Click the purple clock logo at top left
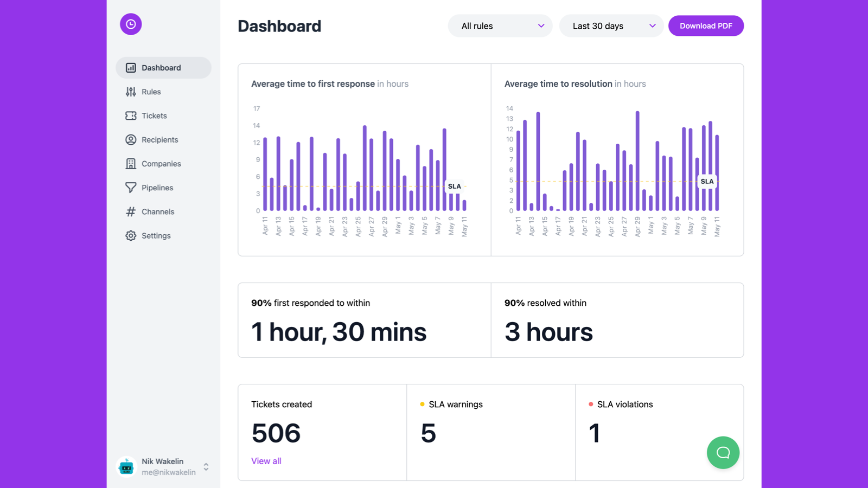This screenshot has width=868, height=488. click(130, 24)
